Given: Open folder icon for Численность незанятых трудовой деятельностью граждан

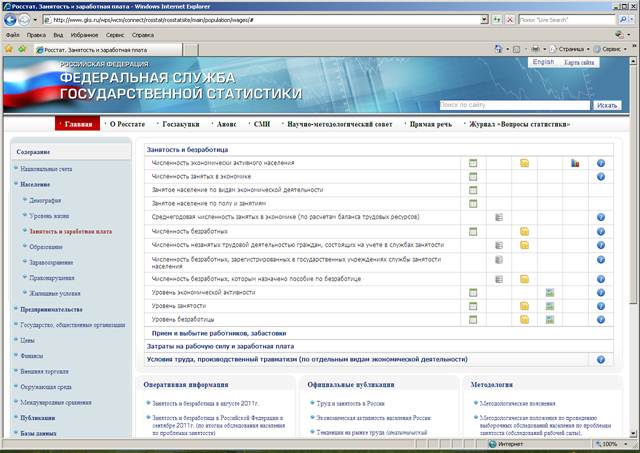Looking at the screenshot, I should tap(524, 245).
